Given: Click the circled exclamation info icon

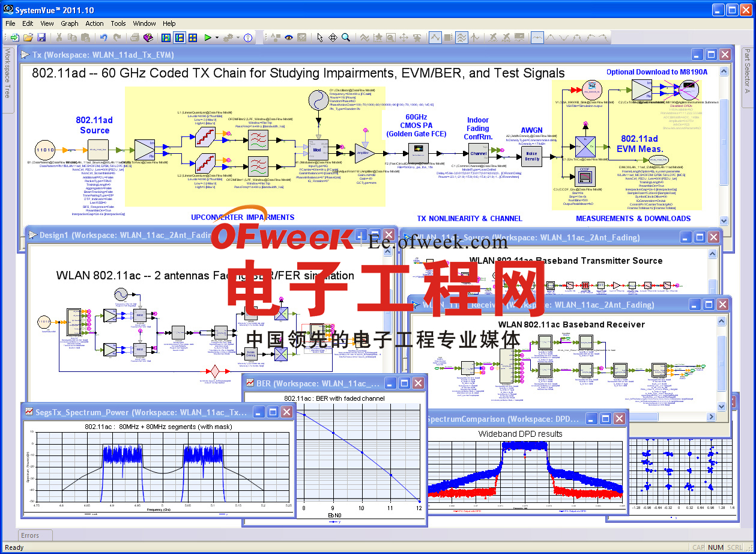Looking at the screenshot, I should (x=248, y=37).
